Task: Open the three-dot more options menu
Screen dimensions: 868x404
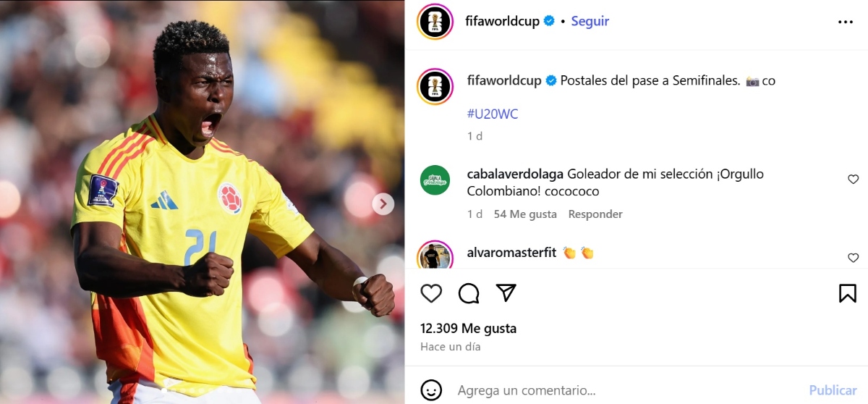Action: (x=846, y=22)
